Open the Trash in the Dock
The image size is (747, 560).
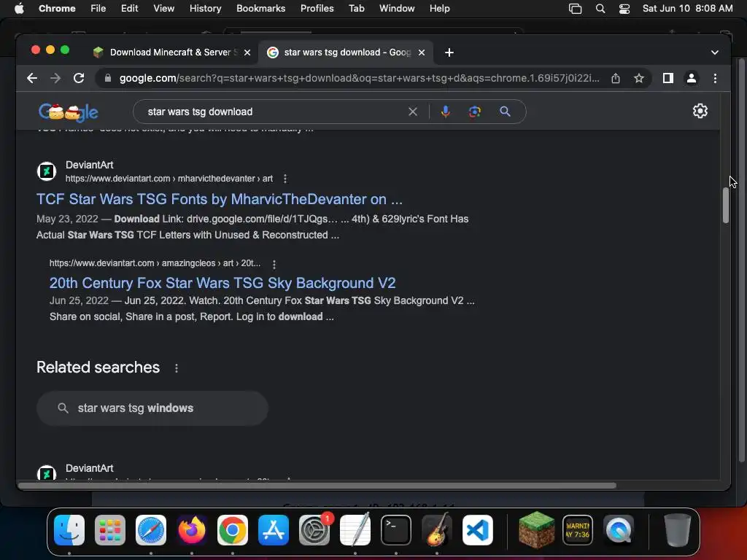[x=677, y=530]
